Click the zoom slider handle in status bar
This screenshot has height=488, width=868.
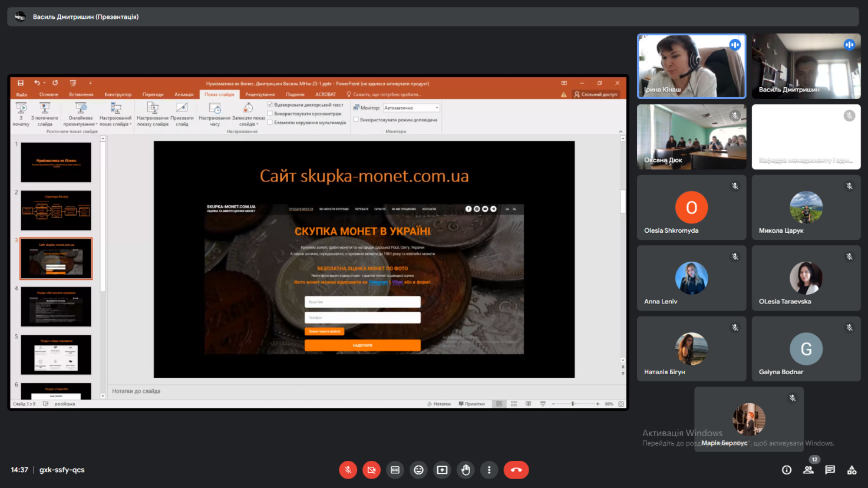[x=573, y=404]
